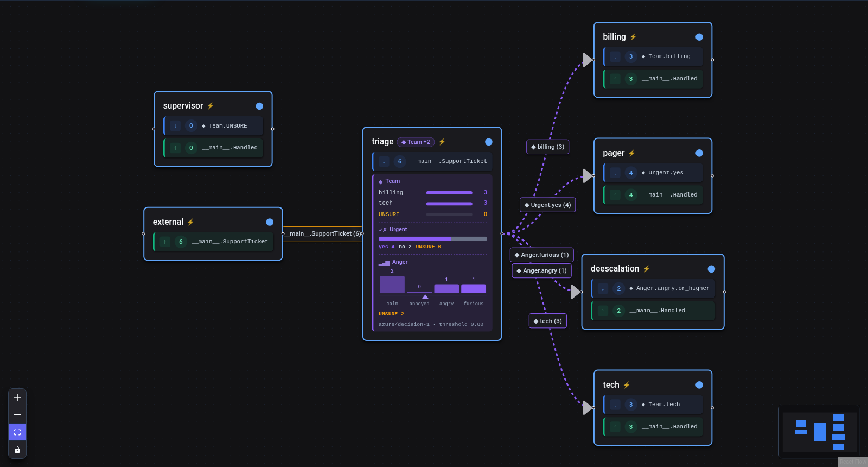
Task: Expand the Urgent section in triage
Action: coord(393,230)
